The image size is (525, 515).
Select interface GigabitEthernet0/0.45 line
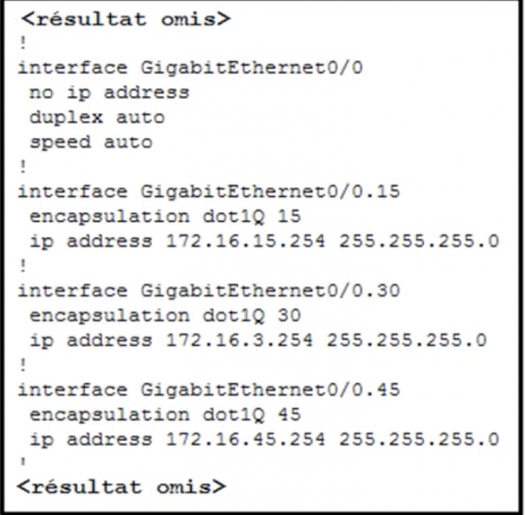(209, 390)
